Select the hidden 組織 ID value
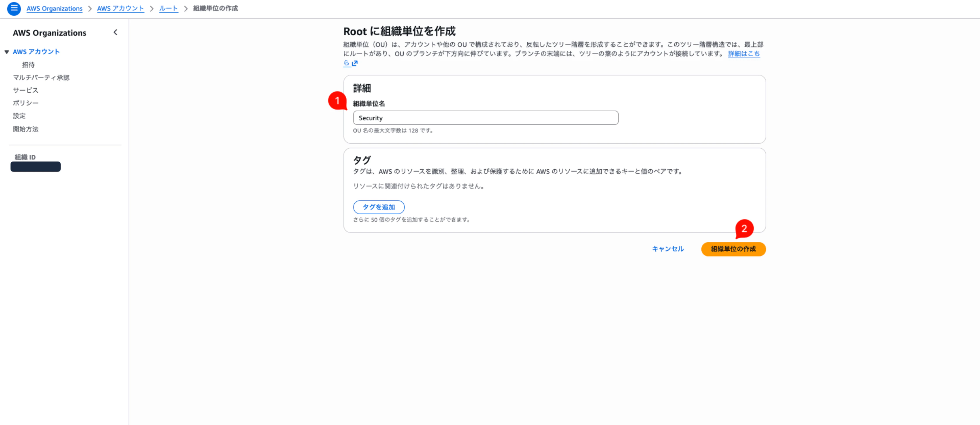This screenshot has height=425, width=980. pos(35,166)
